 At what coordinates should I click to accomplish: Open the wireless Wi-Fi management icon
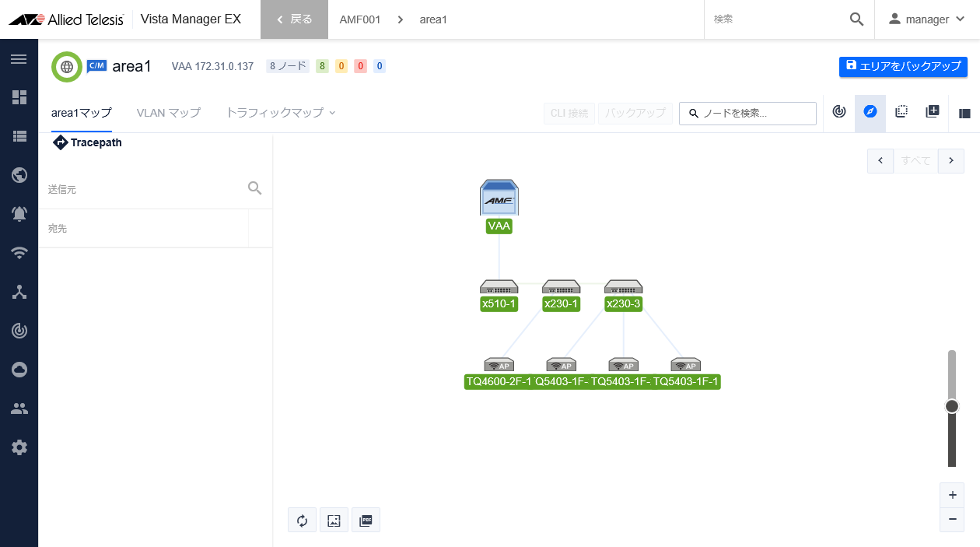click(x=19, y=253)
